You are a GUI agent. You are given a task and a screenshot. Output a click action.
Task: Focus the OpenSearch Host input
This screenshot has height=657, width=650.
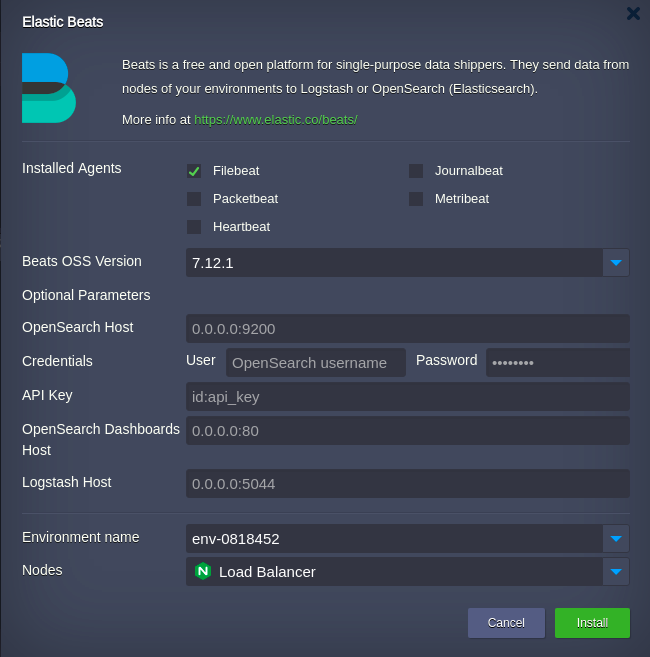pyautogui.click(x=408, y=328)
